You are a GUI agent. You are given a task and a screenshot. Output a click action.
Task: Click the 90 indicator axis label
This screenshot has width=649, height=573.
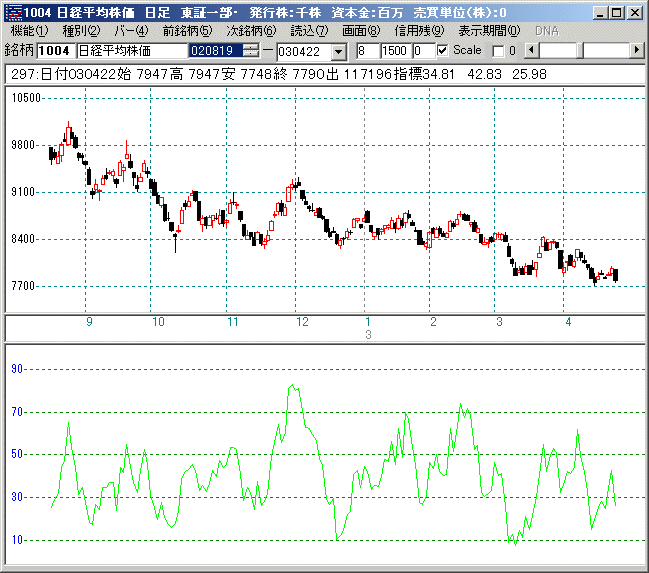[x=17, y=369]
